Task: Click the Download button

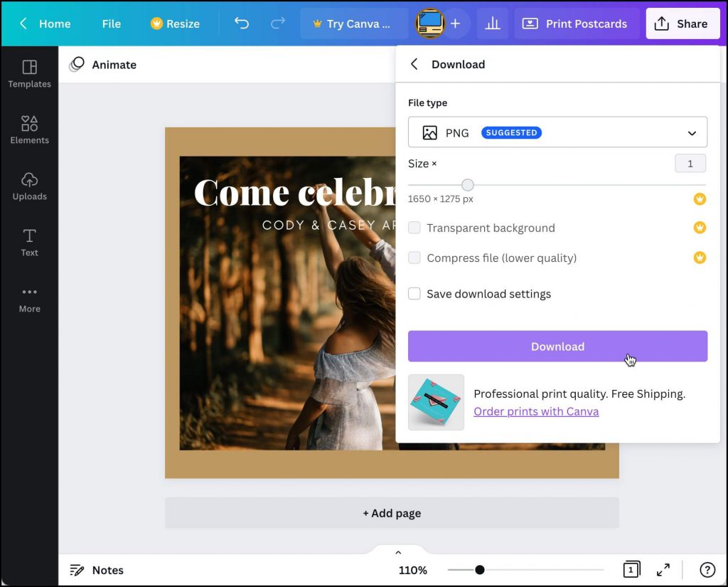Action: click(x=557, y=347)
